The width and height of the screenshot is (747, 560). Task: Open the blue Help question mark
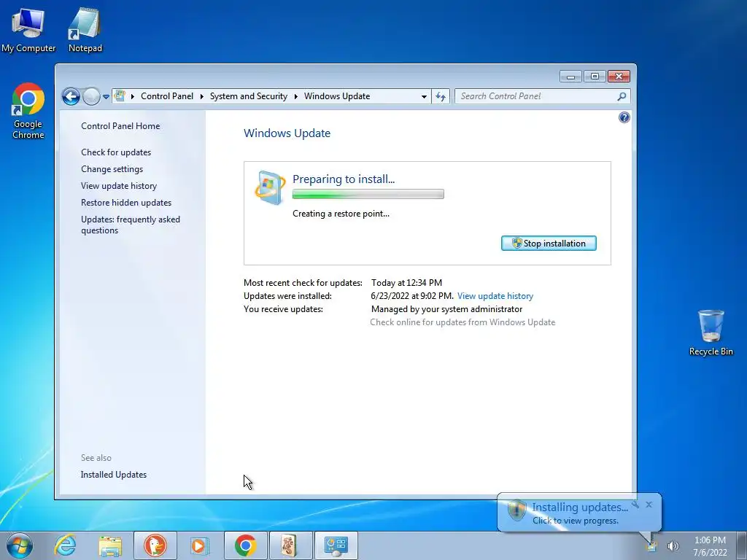pos(624,117)
